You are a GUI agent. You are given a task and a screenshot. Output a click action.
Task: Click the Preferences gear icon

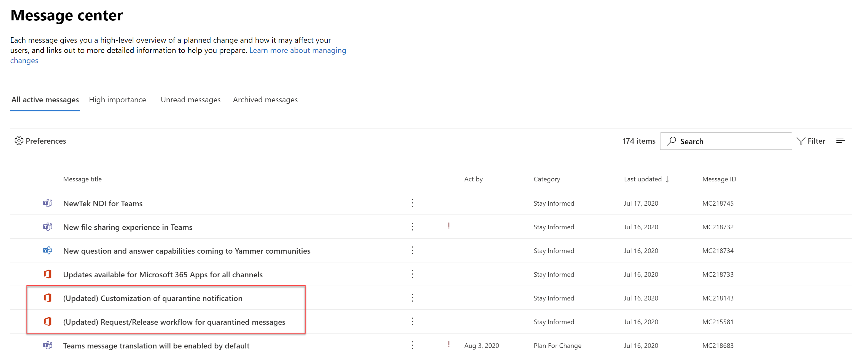click(19, 141)
